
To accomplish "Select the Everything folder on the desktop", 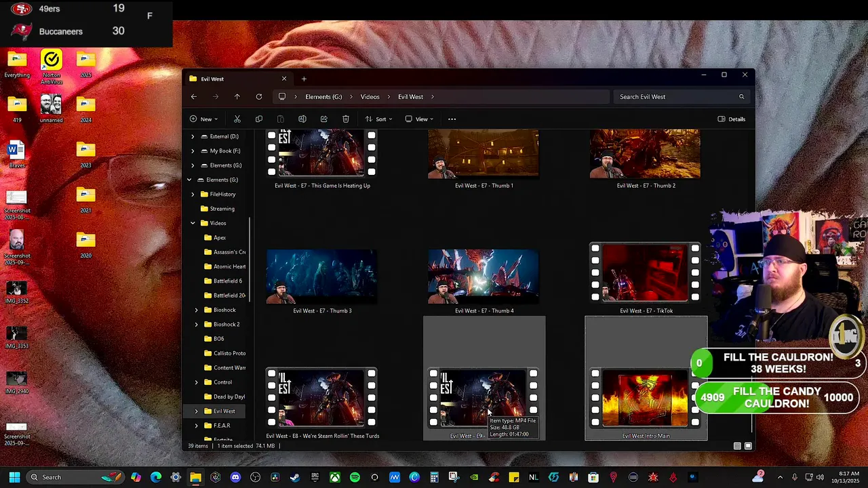I will pyautogui.click(x=17, y=64).
